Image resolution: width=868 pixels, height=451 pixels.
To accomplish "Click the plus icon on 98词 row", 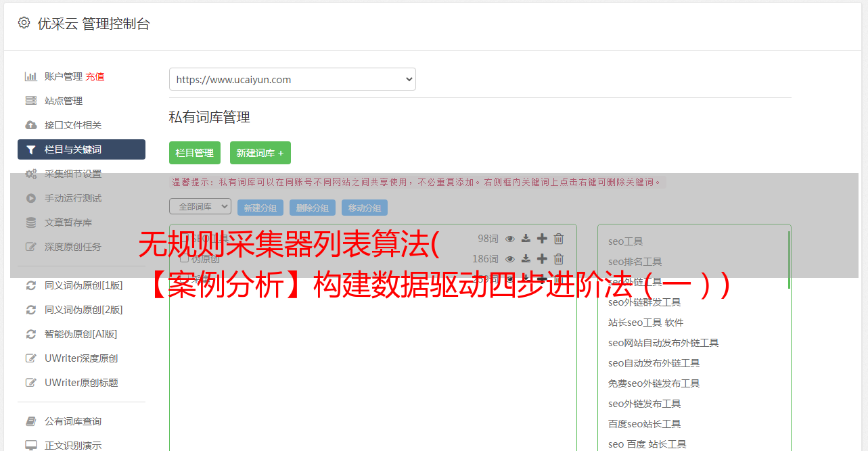I will tap(542, 238).
